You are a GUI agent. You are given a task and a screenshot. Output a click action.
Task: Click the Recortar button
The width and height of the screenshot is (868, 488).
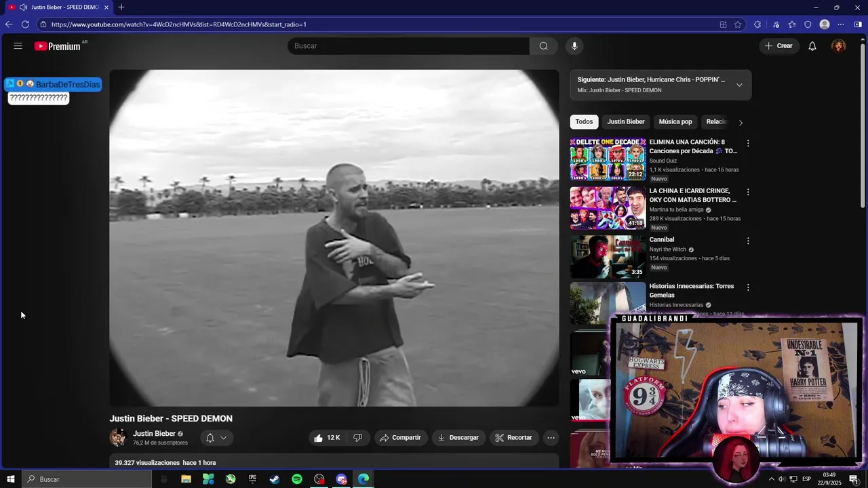pyautogui.click(x=514, y=438)
